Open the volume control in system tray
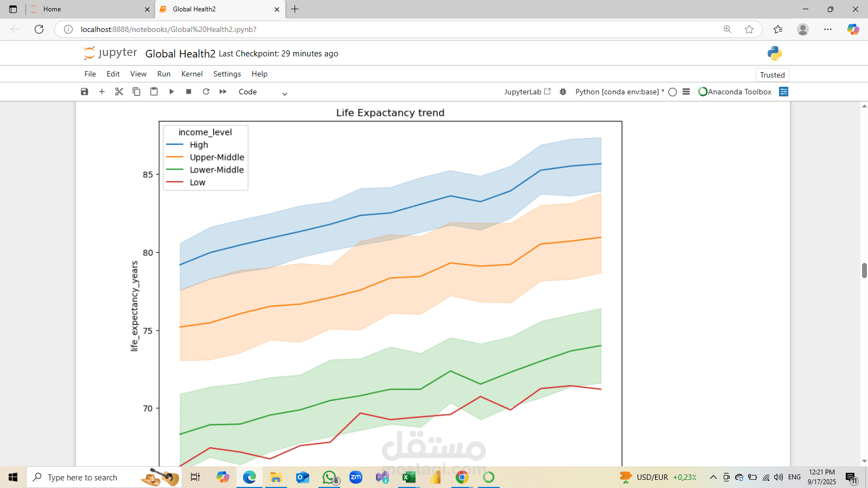Image resolution: width=868 pixels, height=488 pixels. [x=778, y=477]
